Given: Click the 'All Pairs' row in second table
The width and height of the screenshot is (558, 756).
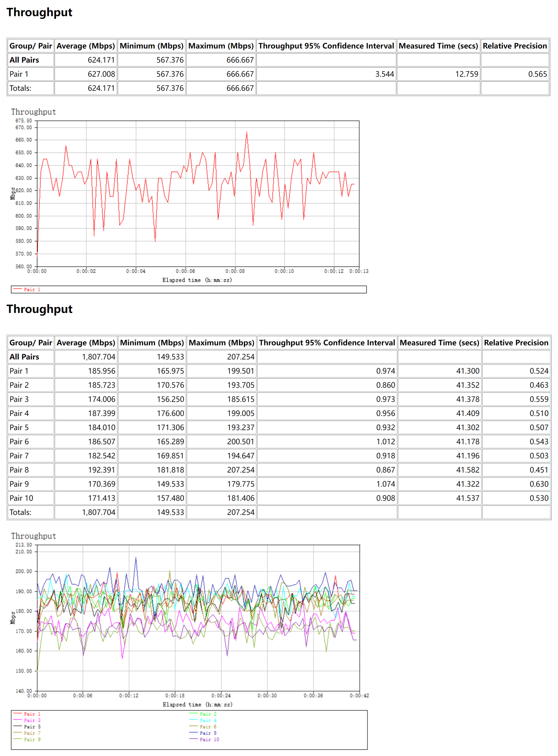Looking at the screenshot, I should click(x=24, y=357).
